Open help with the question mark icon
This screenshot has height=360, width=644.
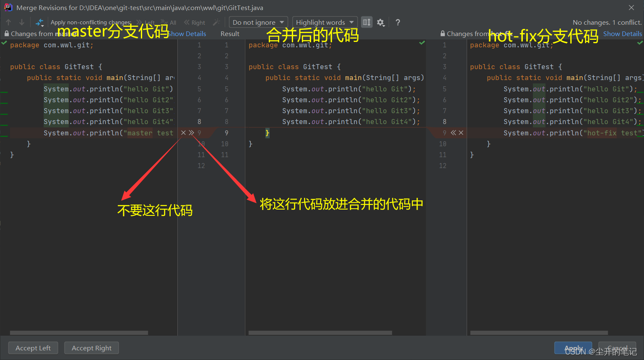pos(397,22)
